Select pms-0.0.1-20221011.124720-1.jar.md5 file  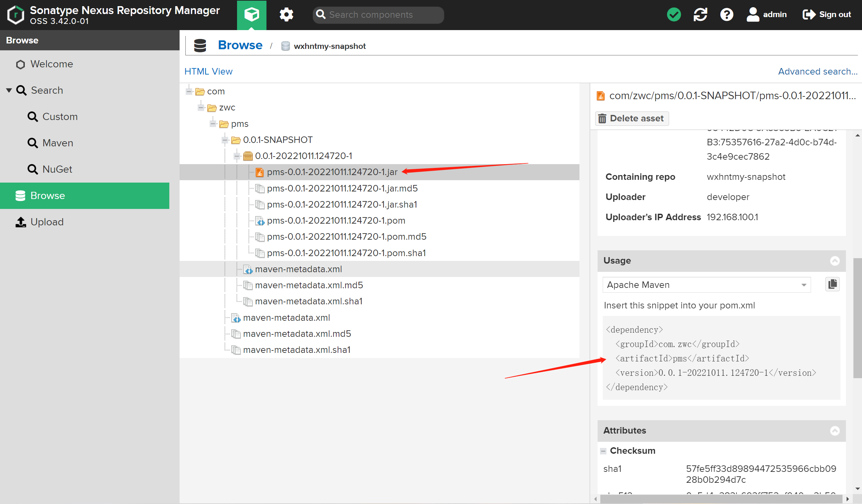coord(342,188)
